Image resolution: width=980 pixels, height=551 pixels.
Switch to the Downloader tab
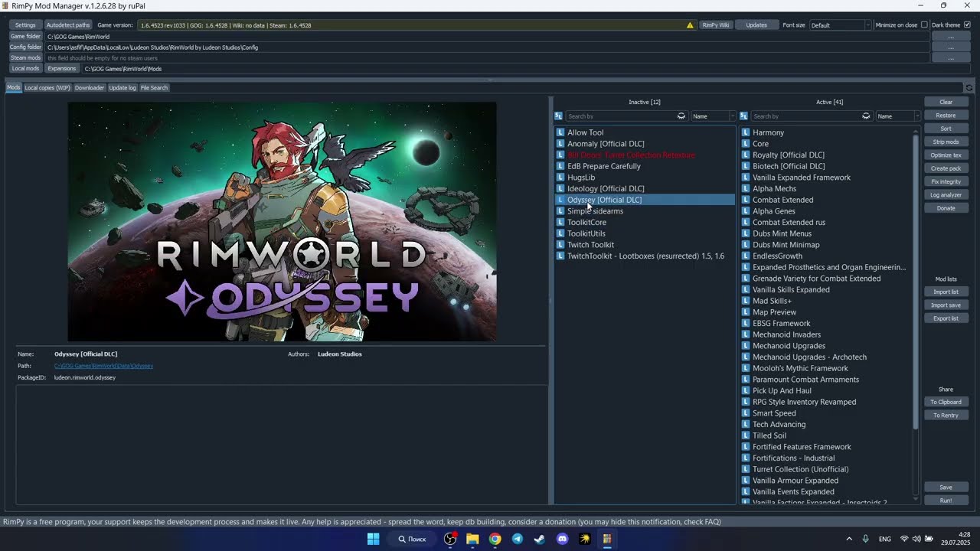click(90, 87)
